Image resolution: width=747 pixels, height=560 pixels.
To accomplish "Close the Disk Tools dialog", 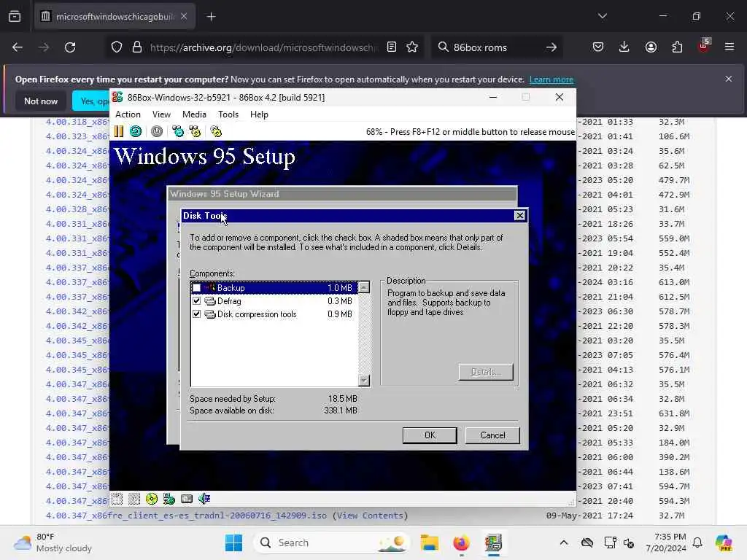I will [x=519, y=216].
